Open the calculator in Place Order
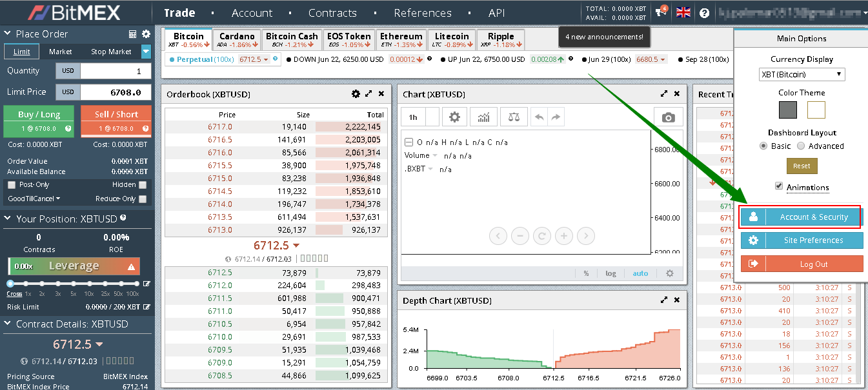The width and height of the screenshot is (868, 390). [133, 34]
